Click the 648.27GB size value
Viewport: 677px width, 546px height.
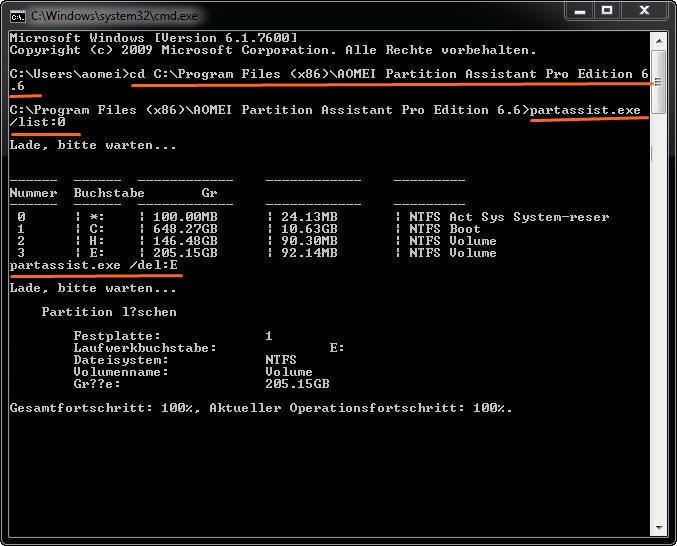185,229
